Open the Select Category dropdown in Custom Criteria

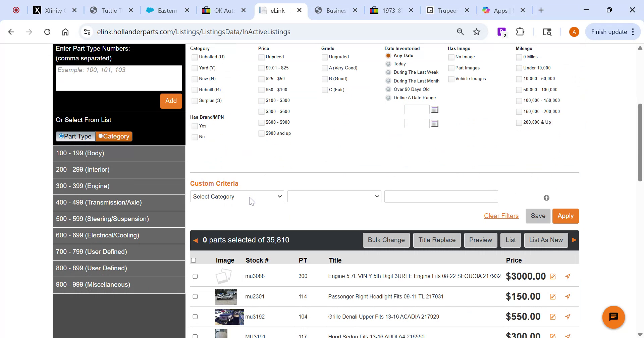click(x=237, y=196)
